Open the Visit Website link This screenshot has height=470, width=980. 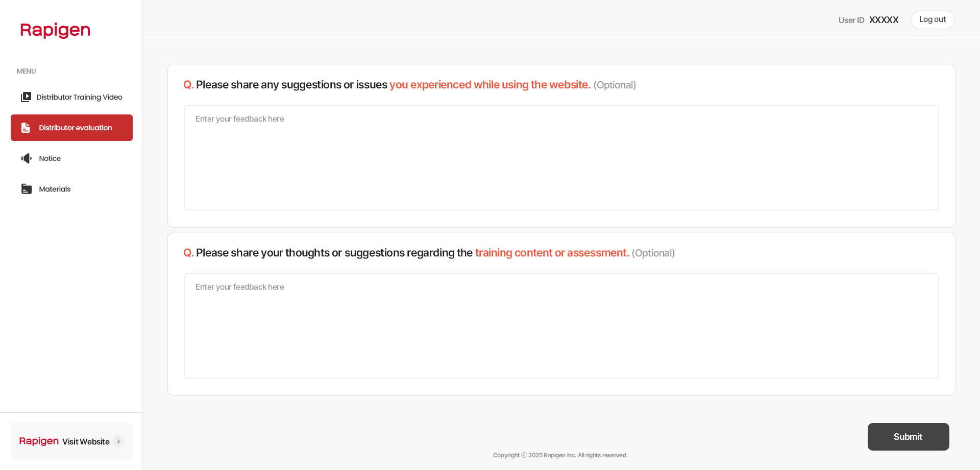click(x=71, y=441)
